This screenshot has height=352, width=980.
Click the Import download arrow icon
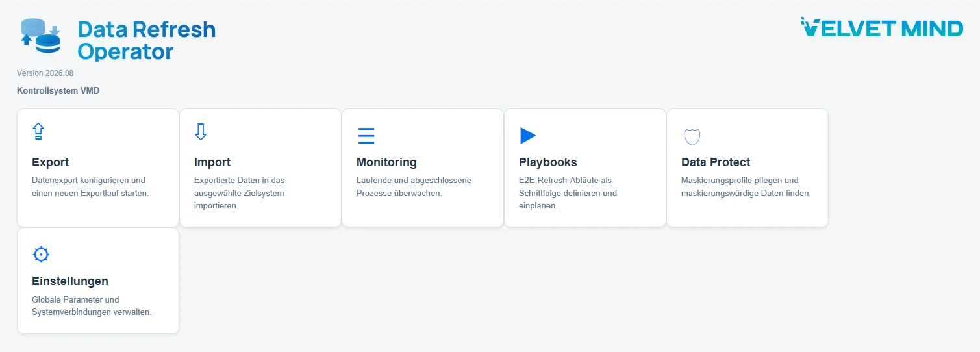[x=201, y=131]
